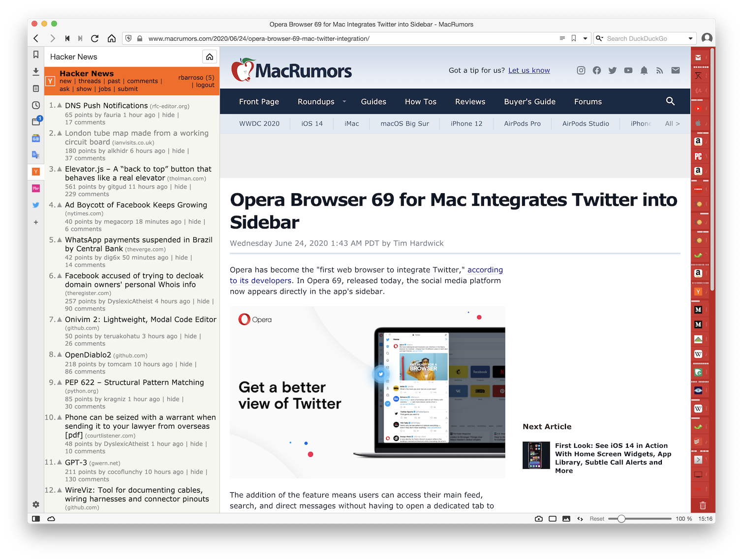This screenshot has height=560, width=743.
Task: Toggle bookmark for this page
Action: (x=574, y=38)
